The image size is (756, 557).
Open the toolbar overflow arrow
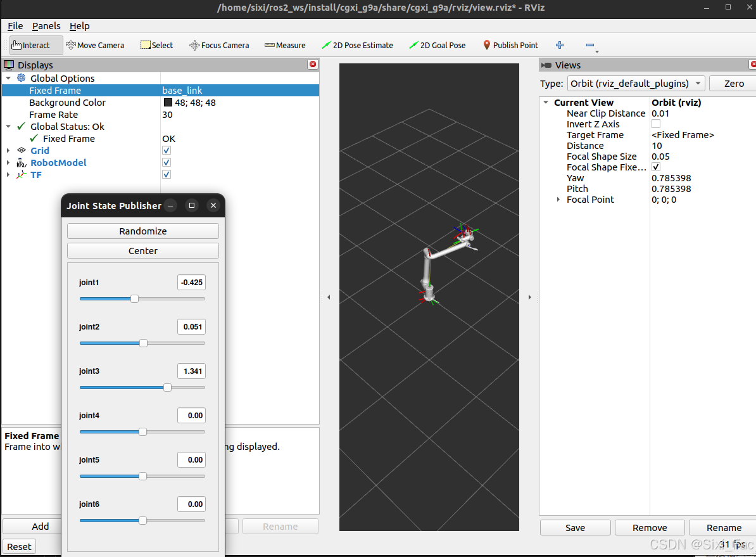click(597, 51)
